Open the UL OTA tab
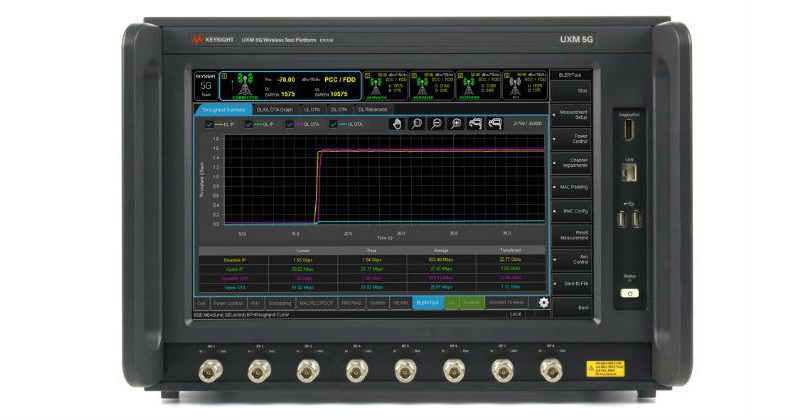Image resolution: width=800 pixels, height=420 pixels. click(311, 110)
